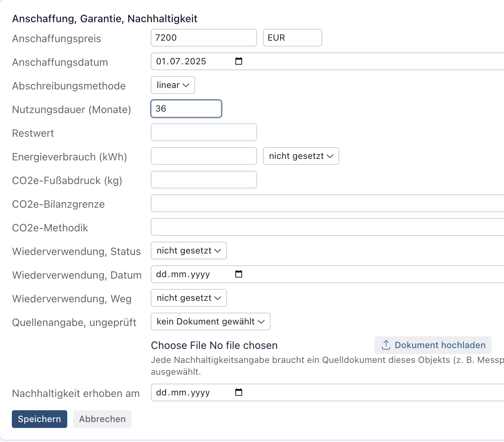Cancel the form with Abbrechen
504x442 pixels.
point(102,419)
